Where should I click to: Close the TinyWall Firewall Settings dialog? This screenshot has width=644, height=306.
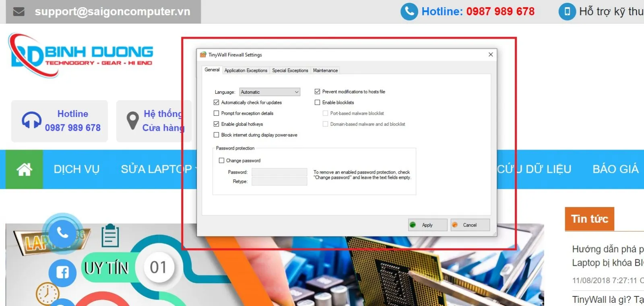[491, 55]
